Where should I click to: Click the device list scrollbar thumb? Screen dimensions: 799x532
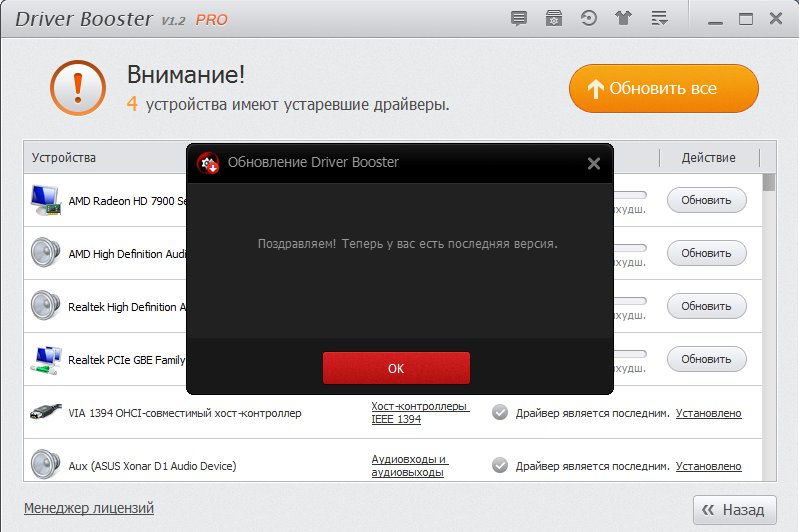coord(769,182)
